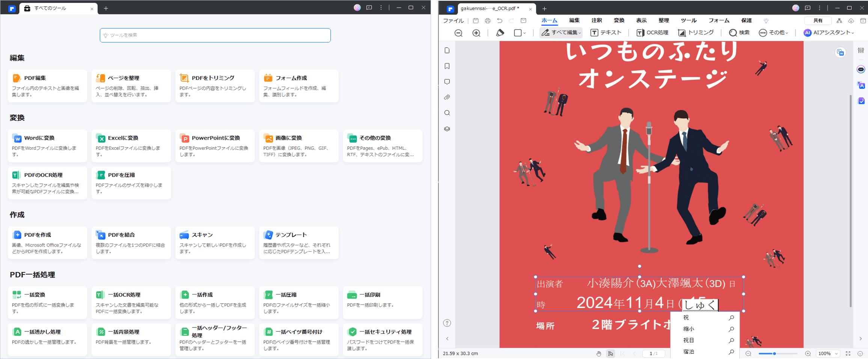Select the highlighter marker tool
Image resolution: width=868 pixels, height=359 pixels.
click(500, 33)
